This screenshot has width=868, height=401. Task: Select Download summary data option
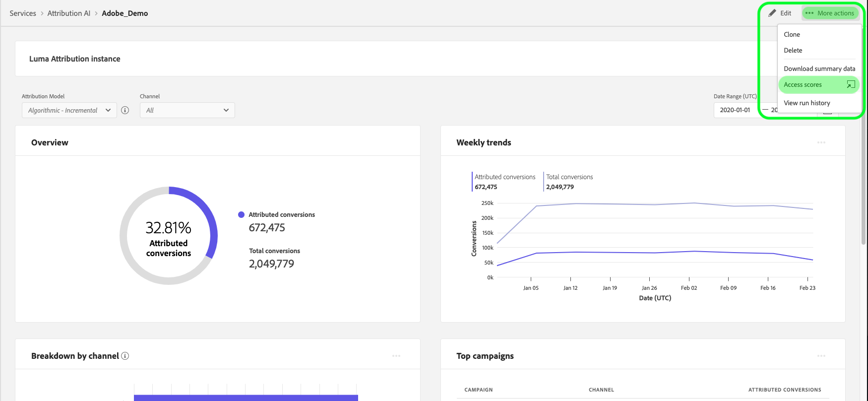coord(819,68)
